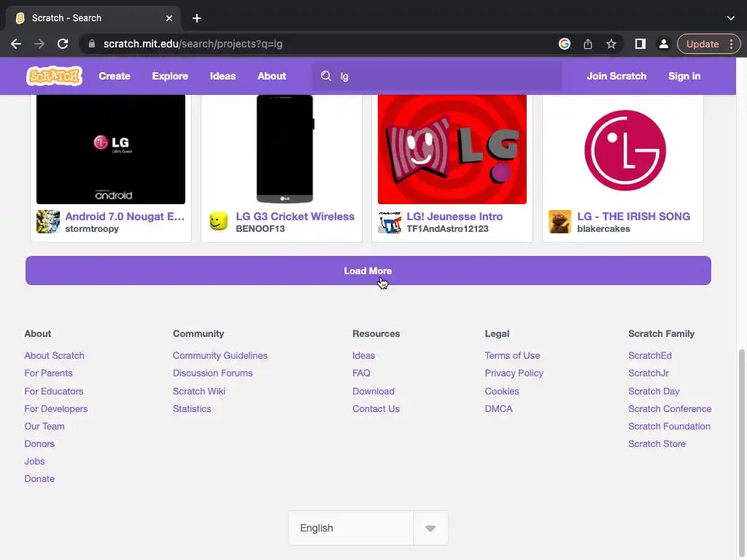Click the padlock site info icon
The width and height of the screenshot is (747, 560).
[91, 44]
